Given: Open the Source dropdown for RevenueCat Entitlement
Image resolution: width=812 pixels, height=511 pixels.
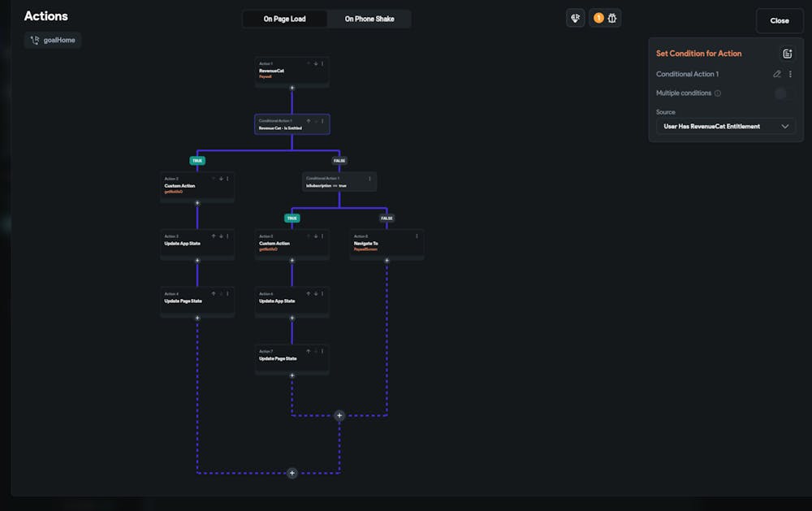Looking at the screenshot, I should pos(726,127).
